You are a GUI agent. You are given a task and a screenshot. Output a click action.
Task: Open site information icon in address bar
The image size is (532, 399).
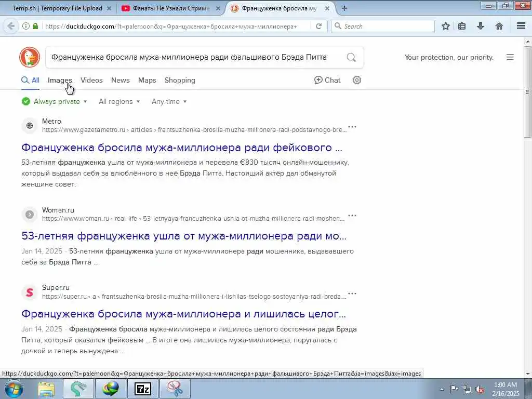(x=25, y=26)
